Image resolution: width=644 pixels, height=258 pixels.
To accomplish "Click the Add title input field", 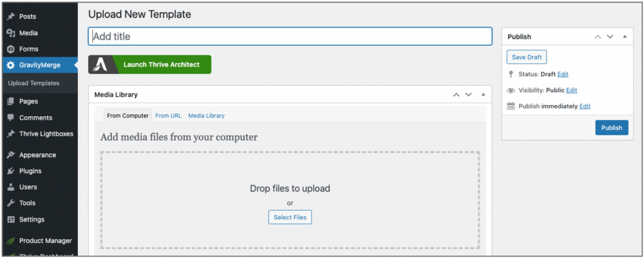I will tap(290, 36).
